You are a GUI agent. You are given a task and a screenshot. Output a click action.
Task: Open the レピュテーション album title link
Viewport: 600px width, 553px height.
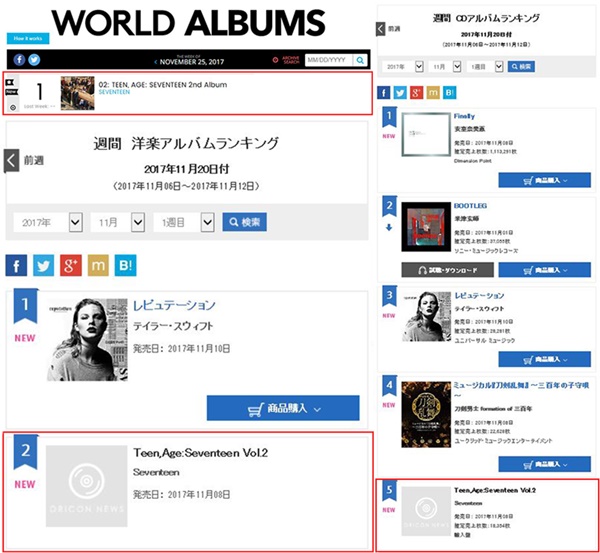(174, 305)
